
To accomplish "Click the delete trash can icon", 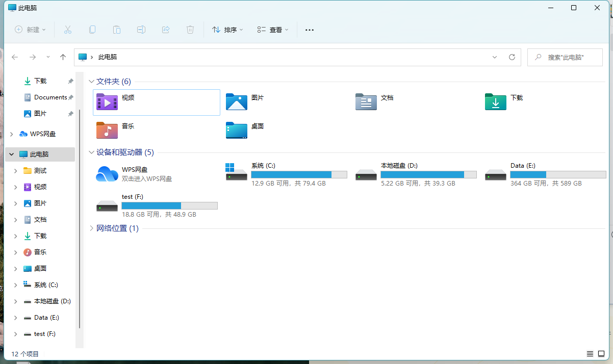I will [x=190, y=30].
